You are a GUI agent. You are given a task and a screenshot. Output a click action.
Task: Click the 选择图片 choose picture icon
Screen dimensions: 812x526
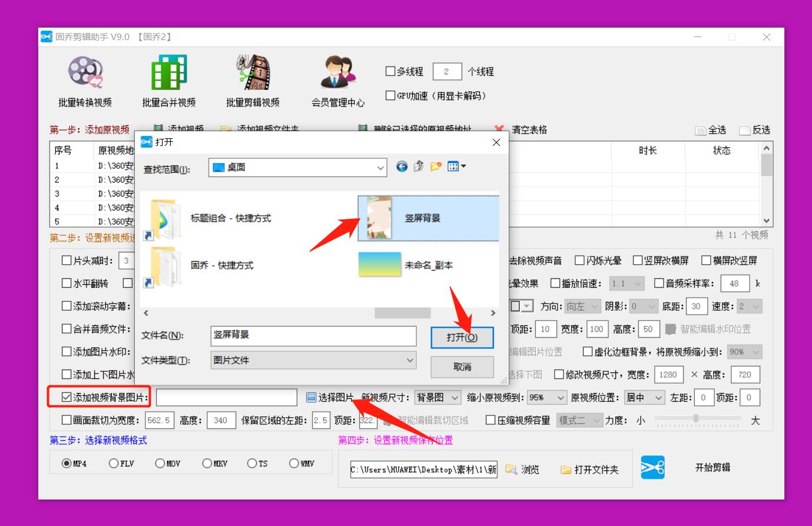[x=311, y=398]
